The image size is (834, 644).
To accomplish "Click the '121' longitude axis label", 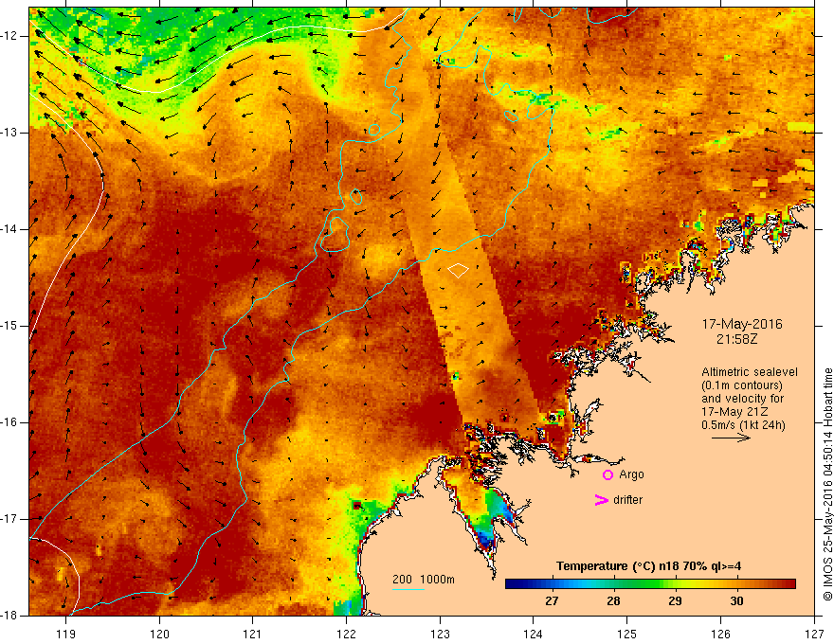I will (253, 634).
